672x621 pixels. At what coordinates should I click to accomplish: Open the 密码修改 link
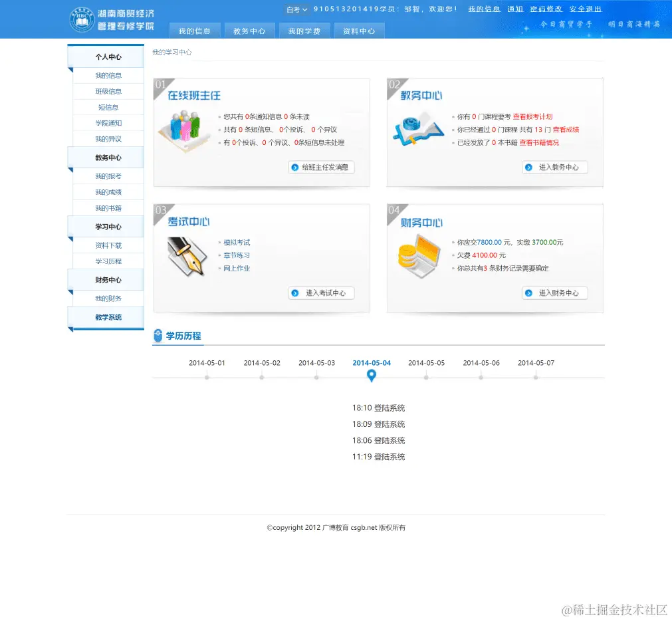click(x=546, y=9)
